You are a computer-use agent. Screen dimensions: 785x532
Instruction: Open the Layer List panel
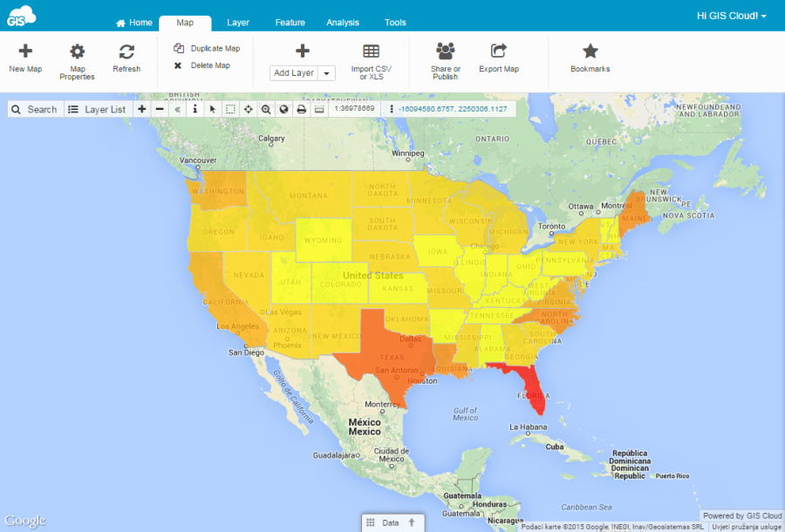(98, 109)
